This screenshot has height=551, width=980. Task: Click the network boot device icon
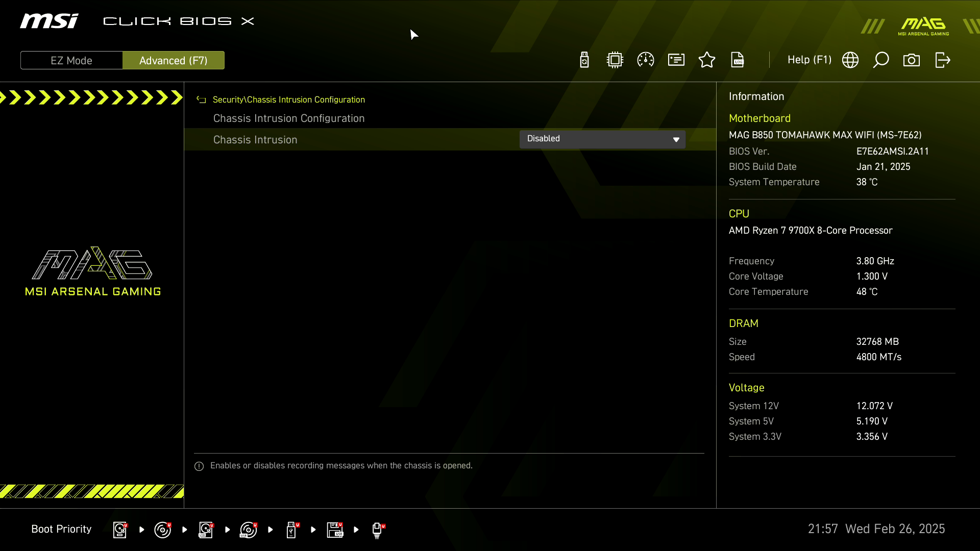(x=377, y=530)
